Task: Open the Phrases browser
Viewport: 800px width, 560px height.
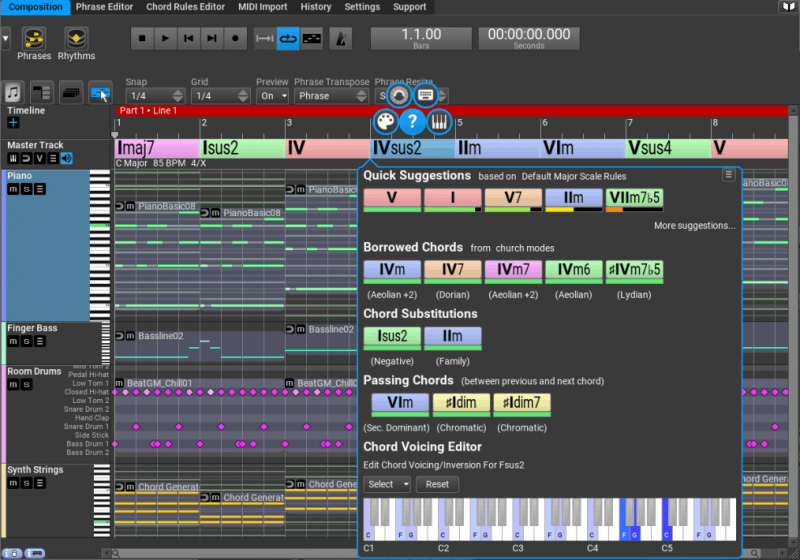Action: [x=34, y=40]
